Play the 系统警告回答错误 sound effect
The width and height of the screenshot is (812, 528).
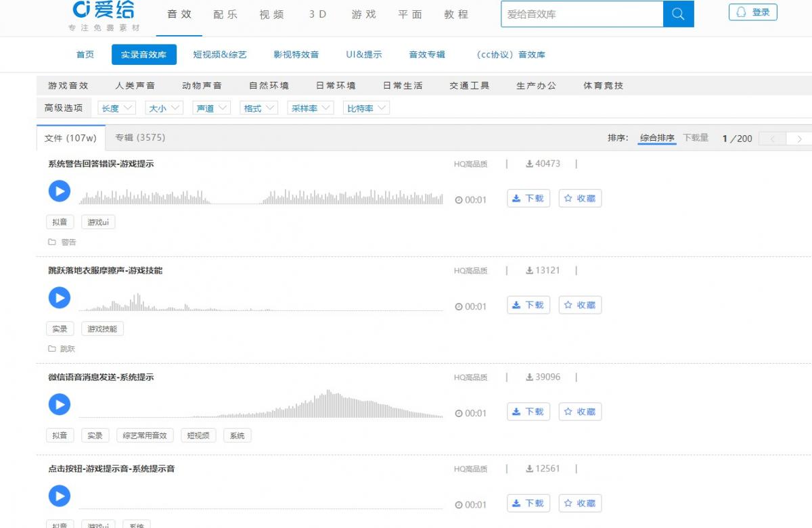click(60, 191)
